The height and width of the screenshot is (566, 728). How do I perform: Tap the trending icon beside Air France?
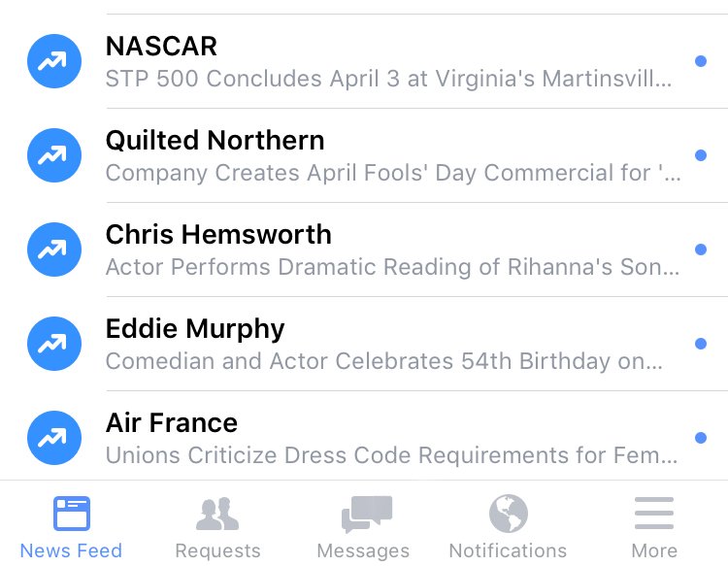coord(52,438)
